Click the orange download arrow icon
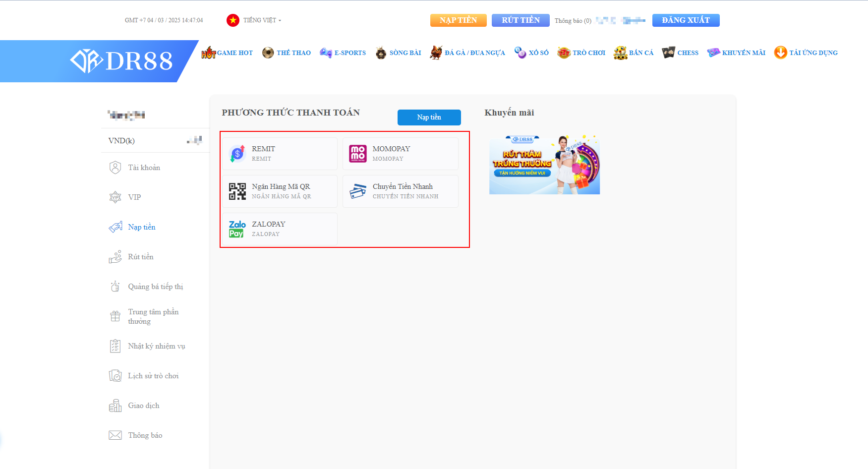Image resolution: width=868 pixels, height=469 pixels. (781, 53)
